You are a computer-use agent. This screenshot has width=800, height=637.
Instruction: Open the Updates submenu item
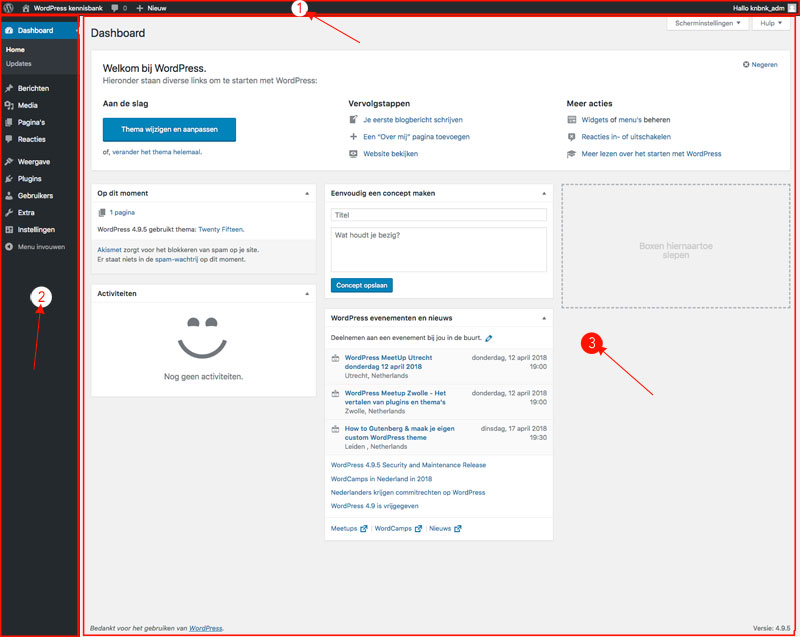click(x=19, y=64)
